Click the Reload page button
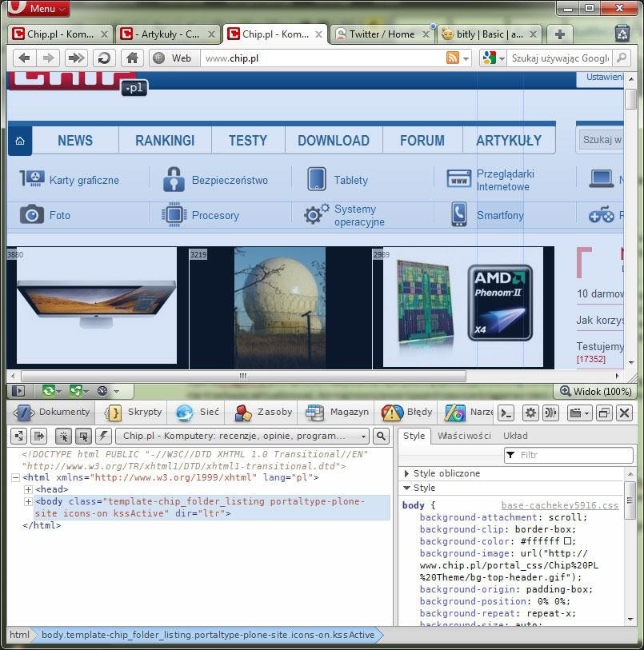 103,58
